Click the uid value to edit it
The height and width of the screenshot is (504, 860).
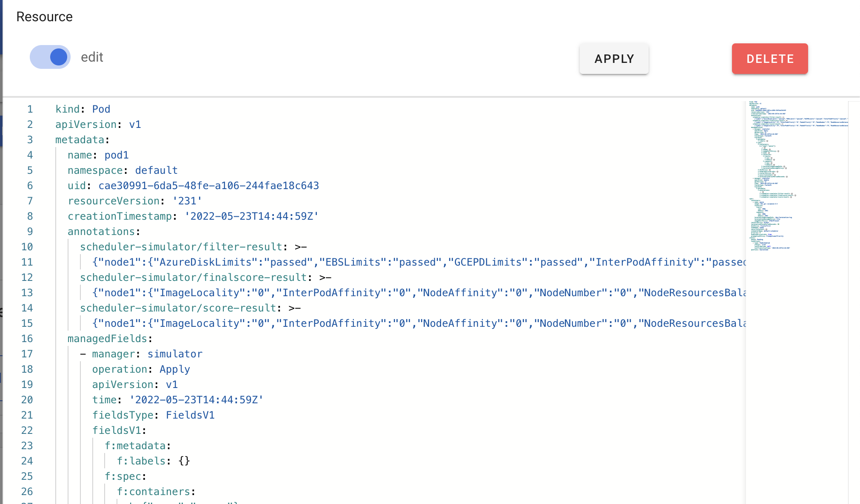click(208, 185)
